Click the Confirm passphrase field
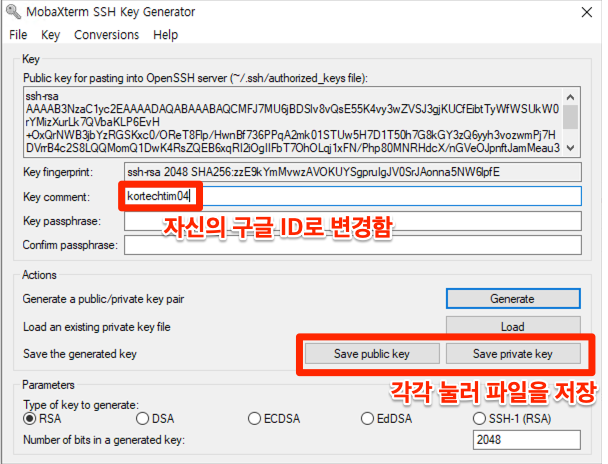Viewport: 608px width, 464px height. (352, 245)
